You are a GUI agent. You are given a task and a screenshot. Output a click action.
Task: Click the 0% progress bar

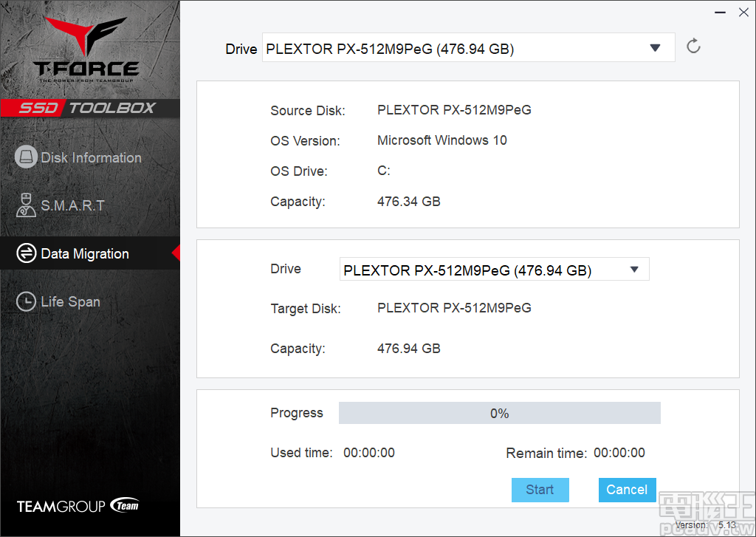coord(499,413)
